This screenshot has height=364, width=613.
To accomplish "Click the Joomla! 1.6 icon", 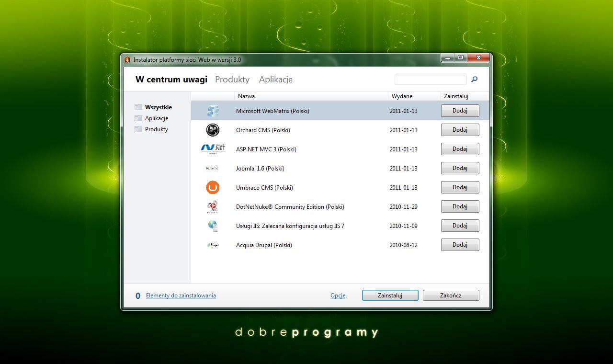I will [212, 168].
